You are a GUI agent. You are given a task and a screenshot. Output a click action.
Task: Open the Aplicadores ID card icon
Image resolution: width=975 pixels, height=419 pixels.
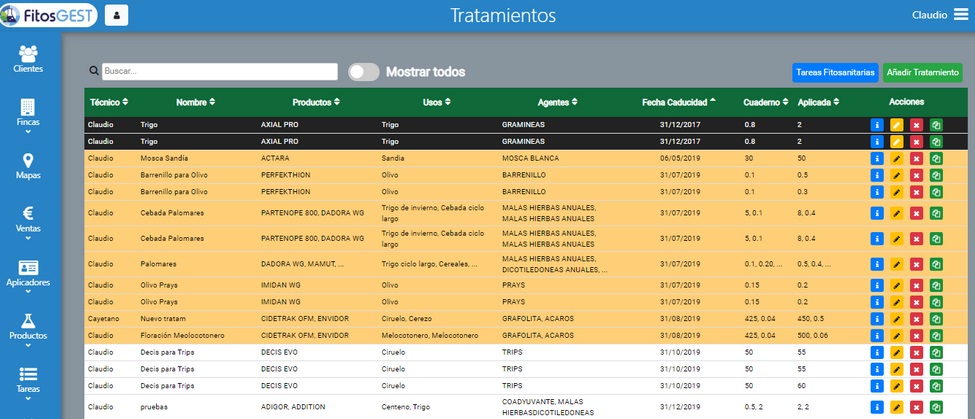coord(28,267)
